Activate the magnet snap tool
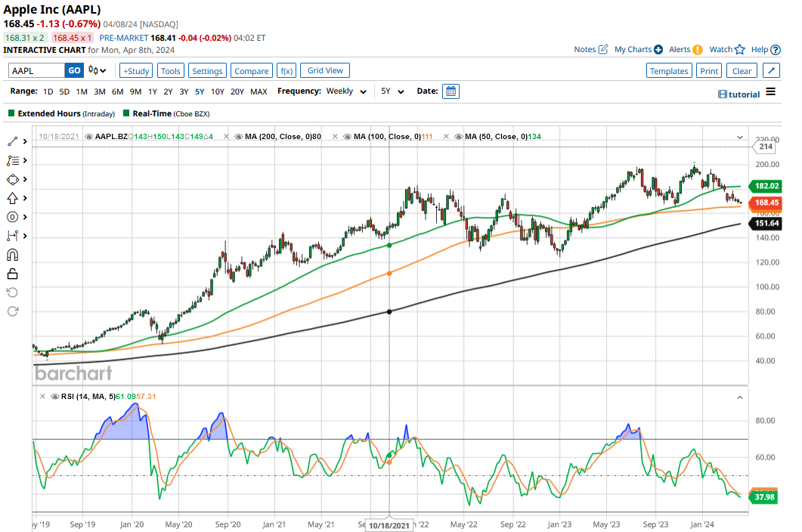This screenshot has height=532, width=802. [x=13, y=255]
